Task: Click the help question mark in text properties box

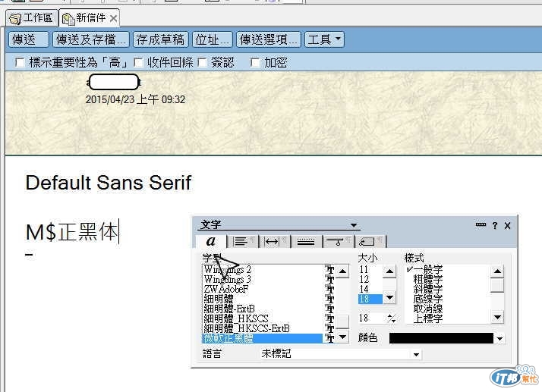Action: [495, 225]
